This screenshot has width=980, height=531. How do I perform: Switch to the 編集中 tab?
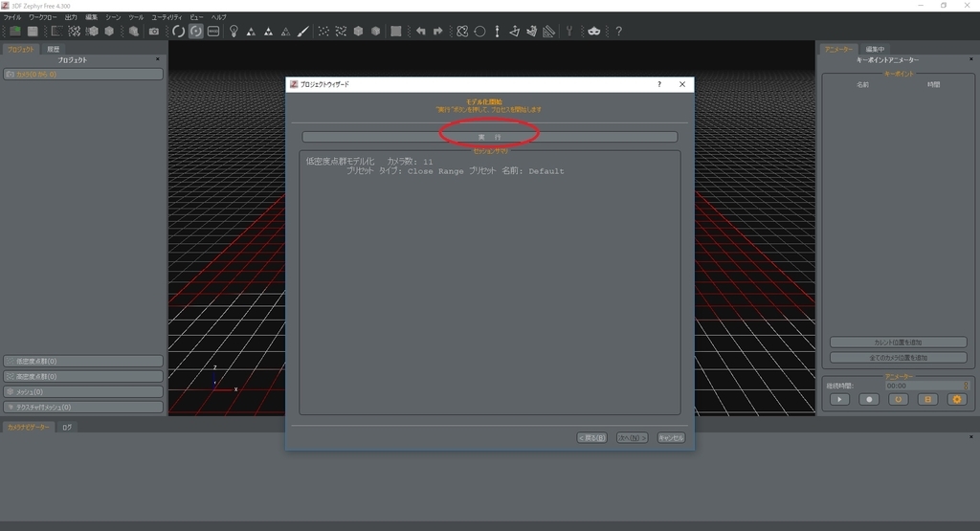pyautogui.click(x=875, y=49)
